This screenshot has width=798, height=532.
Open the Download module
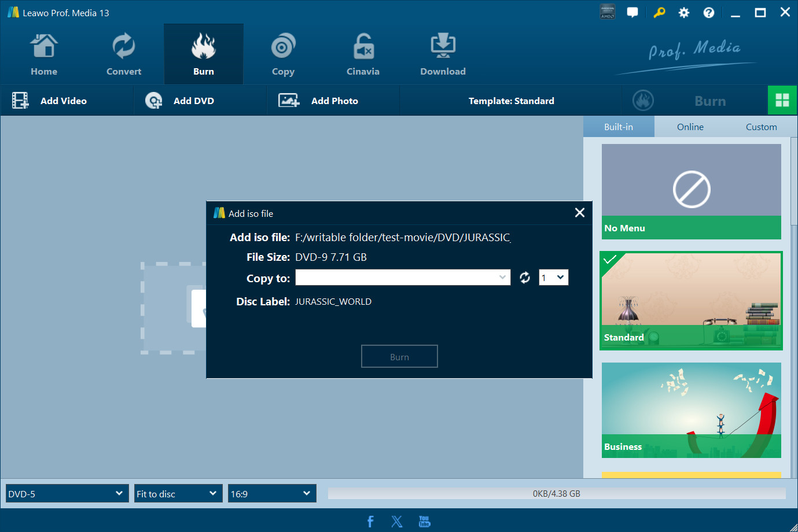443,55
